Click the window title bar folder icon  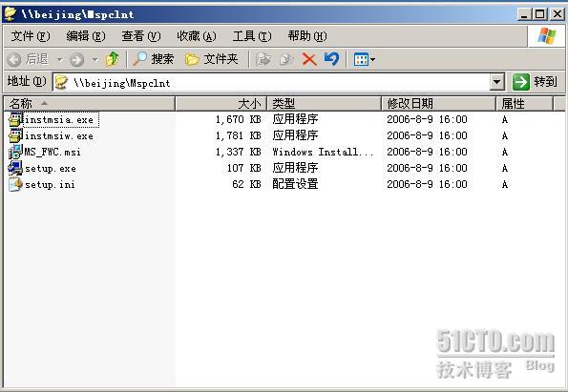tap(11, 13)
